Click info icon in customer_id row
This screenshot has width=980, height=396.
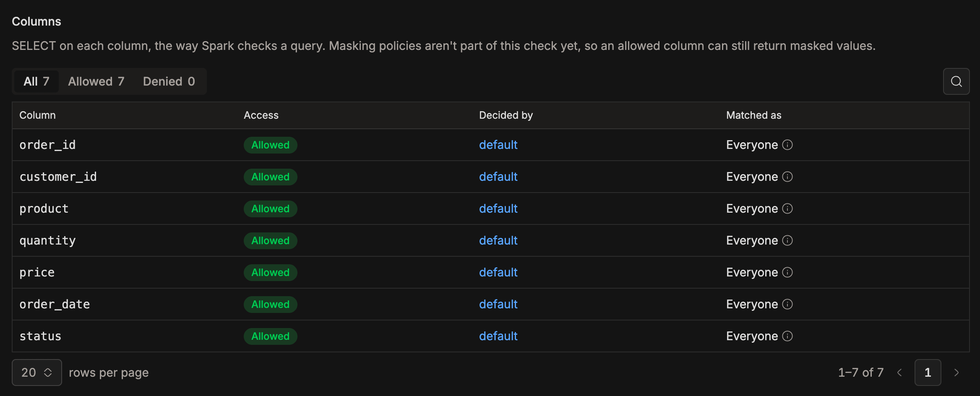click(787, 177)
